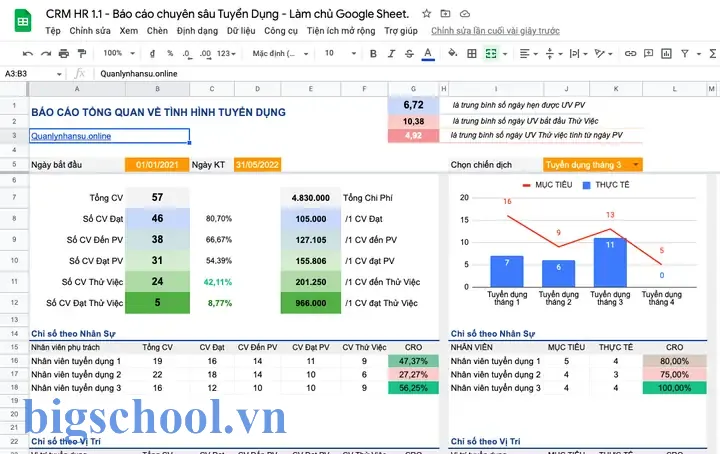Open the Dữ liệu menu
720x454 pixels.
tap(241, 31)
